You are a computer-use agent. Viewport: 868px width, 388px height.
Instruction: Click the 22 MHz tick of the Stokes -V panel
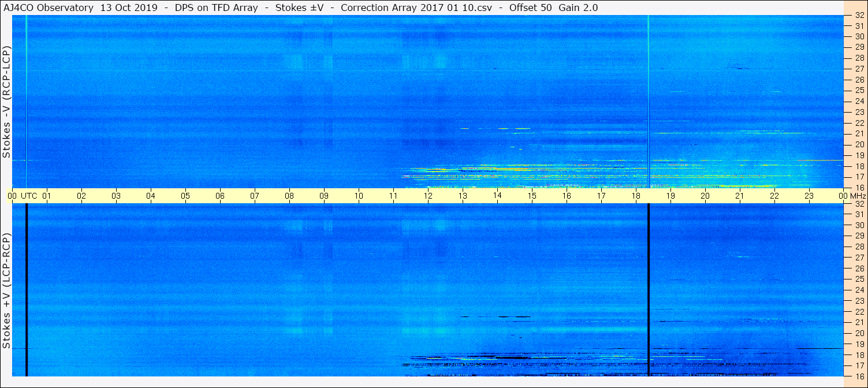(859, 123)
